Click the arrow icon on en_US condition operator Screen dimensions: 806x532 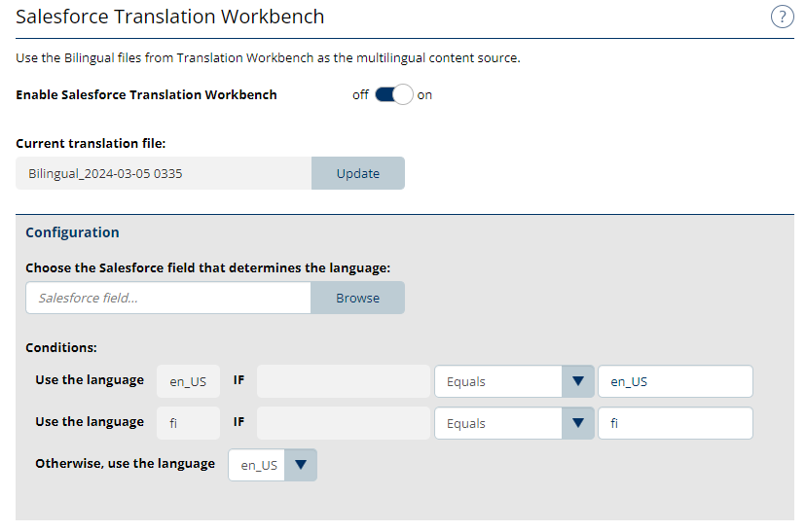pyautogui.click(x=578, y=381)
